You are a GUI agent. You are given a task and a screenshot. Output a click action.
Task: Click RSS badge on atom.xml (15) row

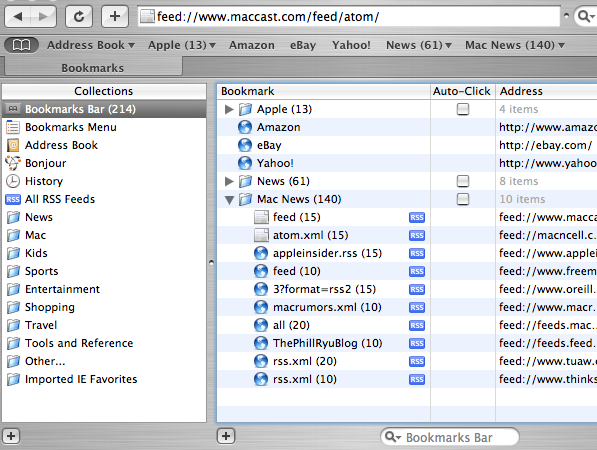point(417,235)
